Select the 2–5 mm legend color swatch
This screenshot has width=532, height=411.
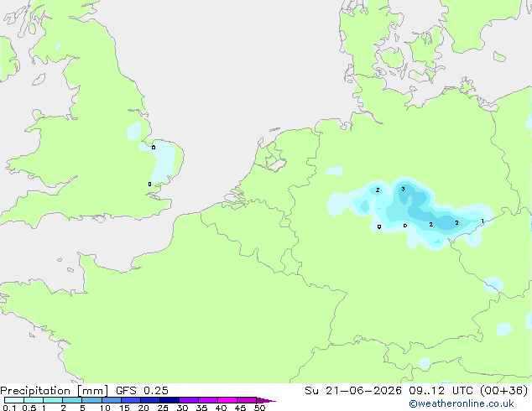[x=72, y=400]
